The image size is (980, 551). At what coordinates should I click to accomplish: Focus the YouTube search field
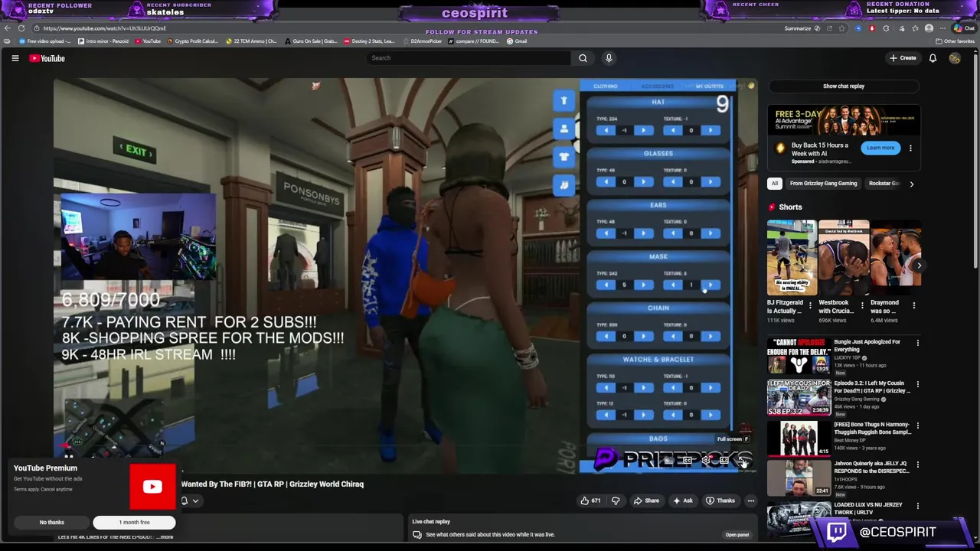[469, 58]
